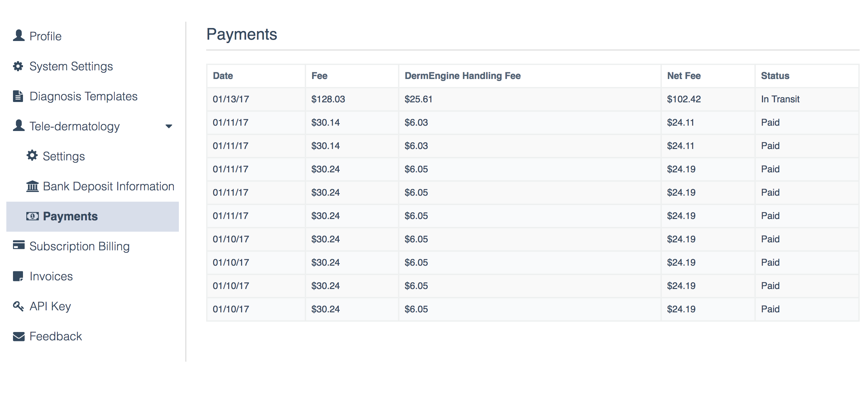Click the System Settings gear icon

coord(18,66)
